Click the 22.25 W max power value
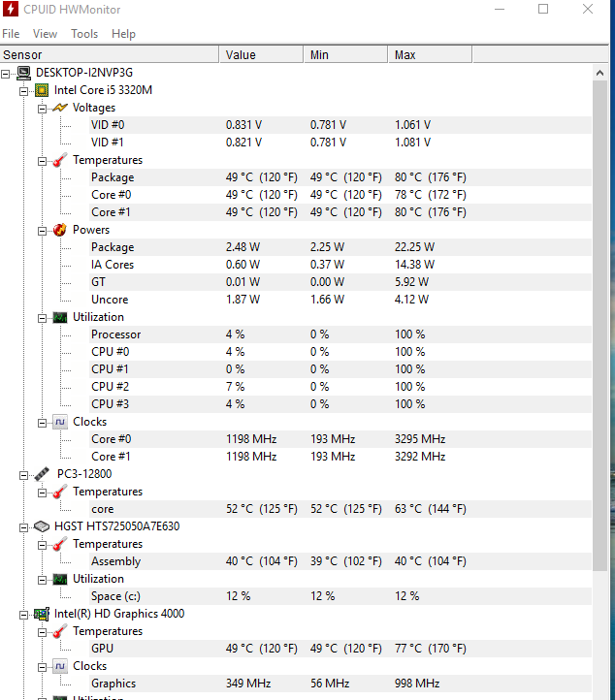Viewport: 615px width, 700px height. [x=414, y=247]
